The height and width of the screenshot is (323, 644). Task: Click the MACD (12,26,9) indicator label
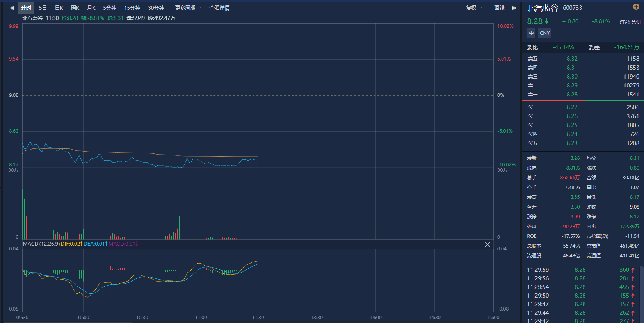41,244
